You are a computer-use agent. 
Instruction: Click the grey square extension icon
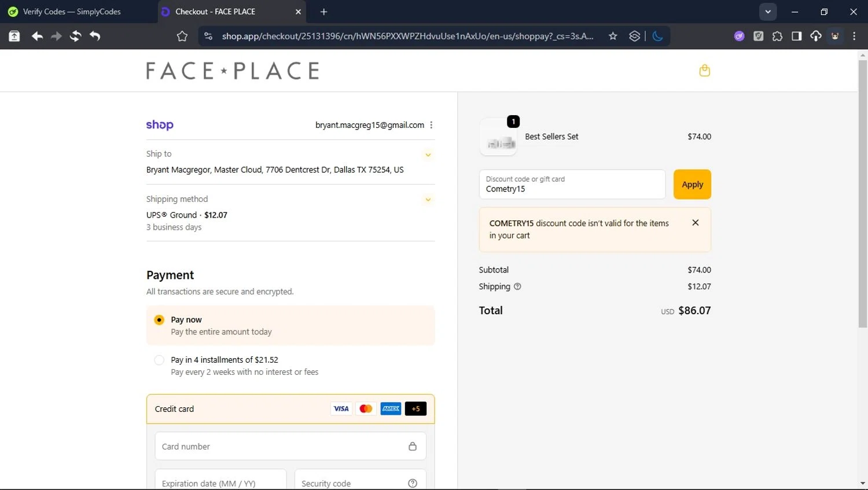click(758, 36)
